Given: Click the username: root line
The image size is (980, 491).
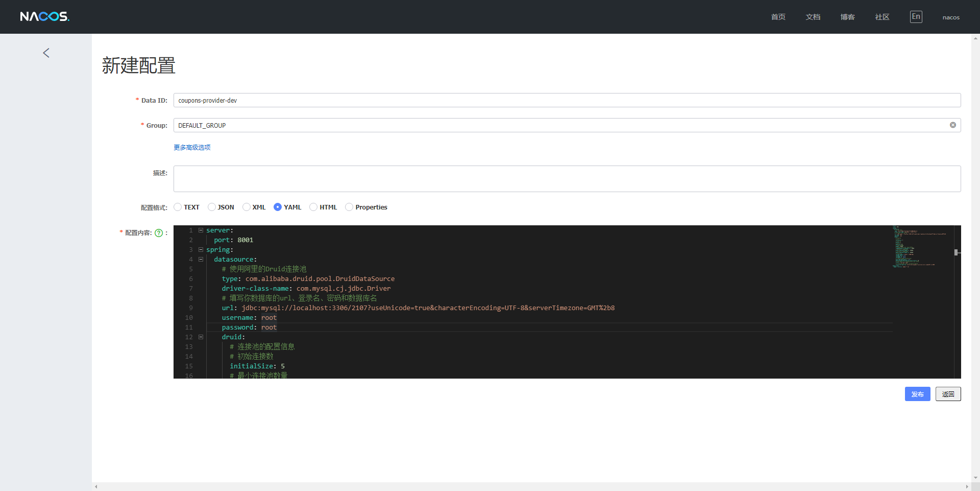Looking at the screenshot, I should coord(249,318).
